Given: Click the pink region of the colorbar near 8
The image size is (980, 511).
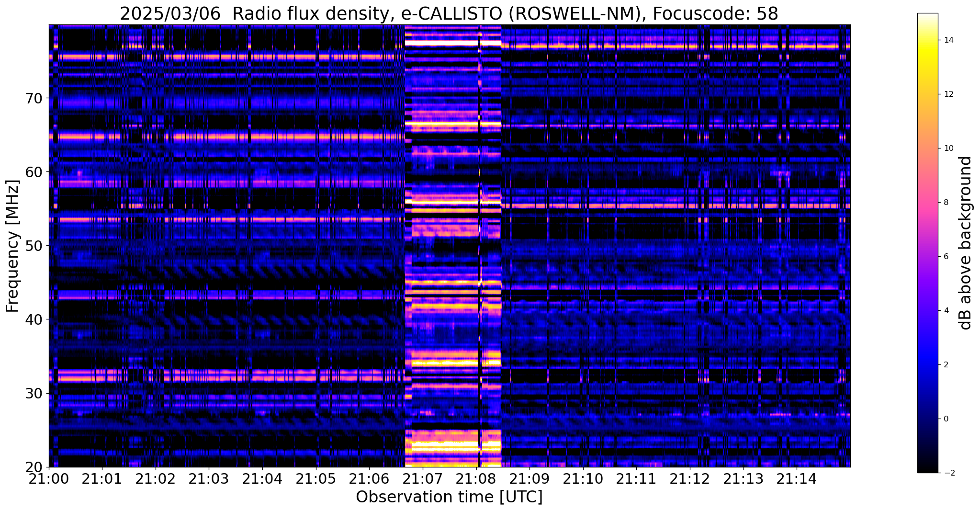Looking at the screenshot, I should [927, 203].
